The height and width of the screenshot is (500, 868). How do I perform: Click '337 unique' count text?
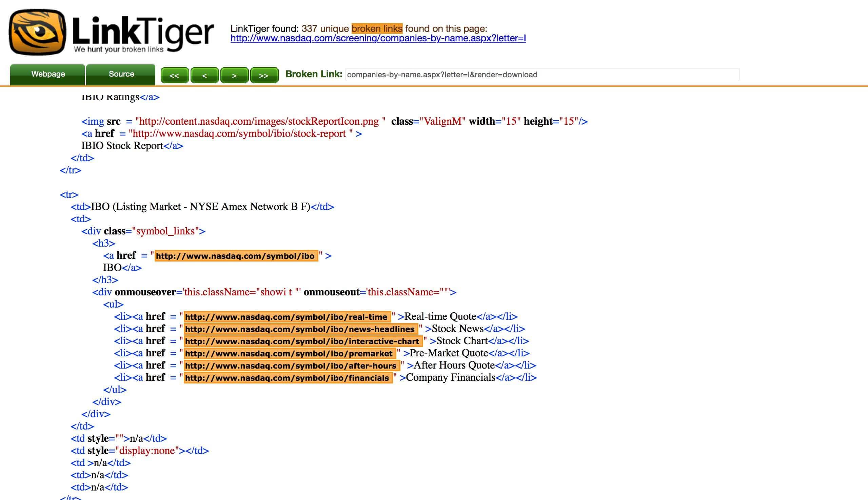(x=325, y=28)
